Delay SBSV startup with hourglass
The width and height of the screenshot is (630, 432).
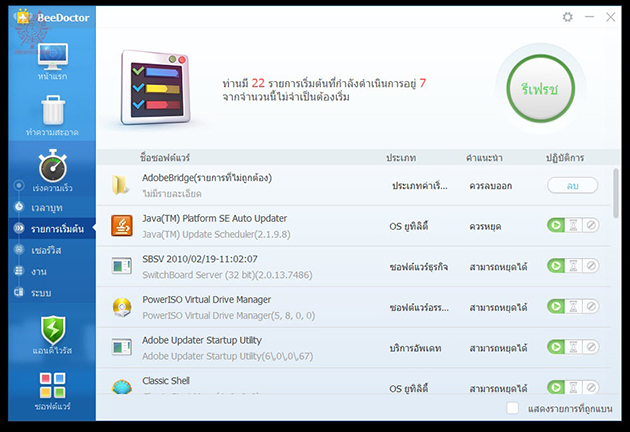pyautogui.click(x=573, y=266)
